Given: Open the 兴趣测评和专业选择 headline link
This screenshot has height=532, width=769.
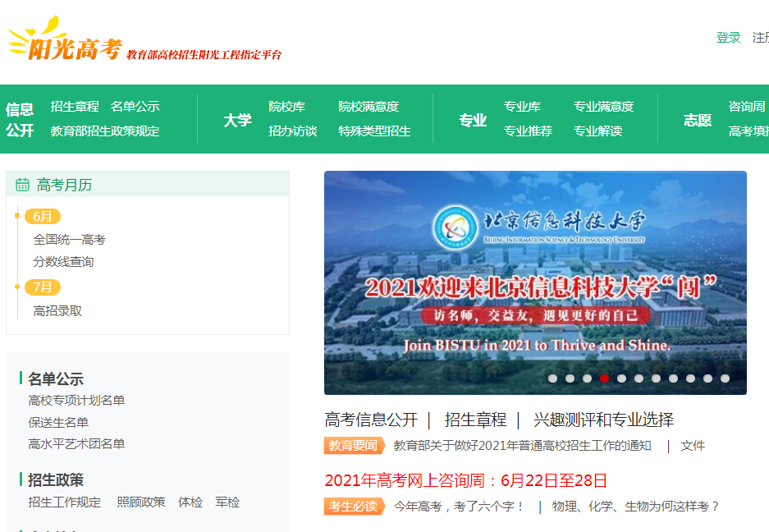Looking at the screenshot, I should 603,420.
